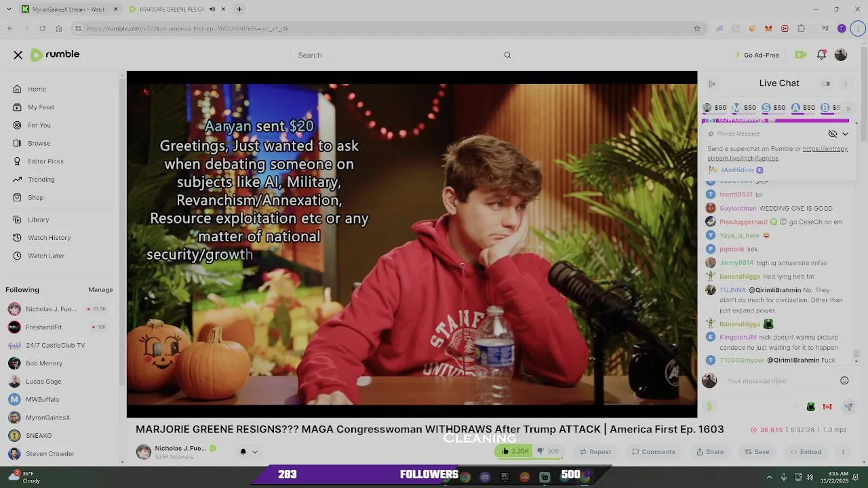Save this video
868x488 pixels.
tap(757, 452)
